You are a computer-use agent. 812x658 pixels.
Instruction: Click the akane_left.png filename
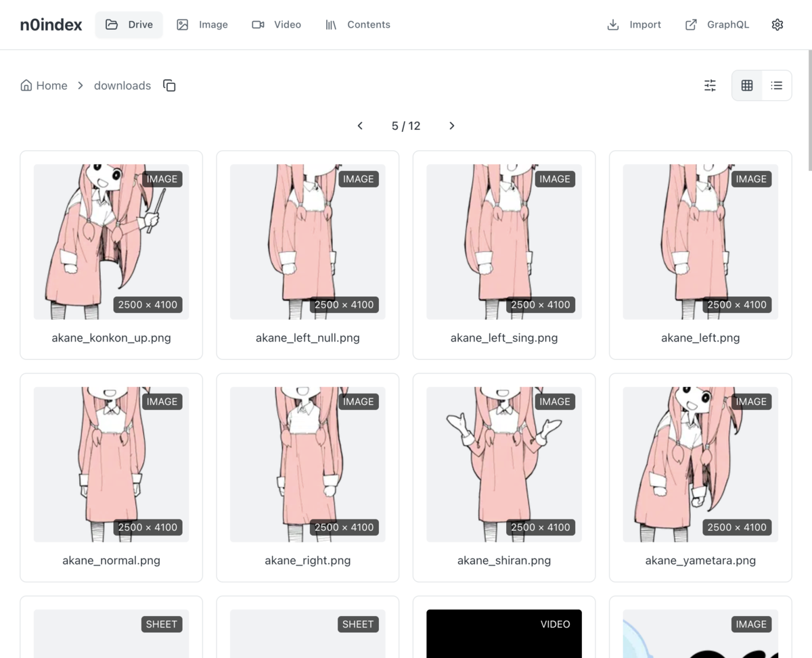tap(700, 337)
